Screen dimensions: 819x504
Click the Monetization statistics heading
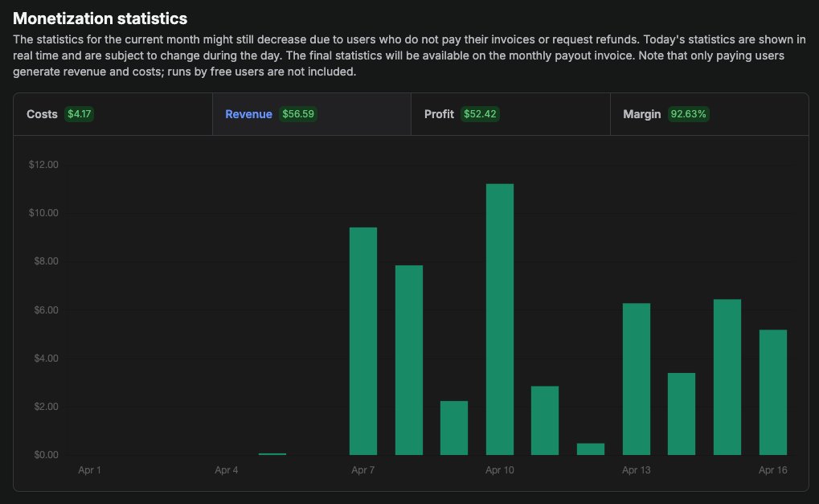point(100,18)
